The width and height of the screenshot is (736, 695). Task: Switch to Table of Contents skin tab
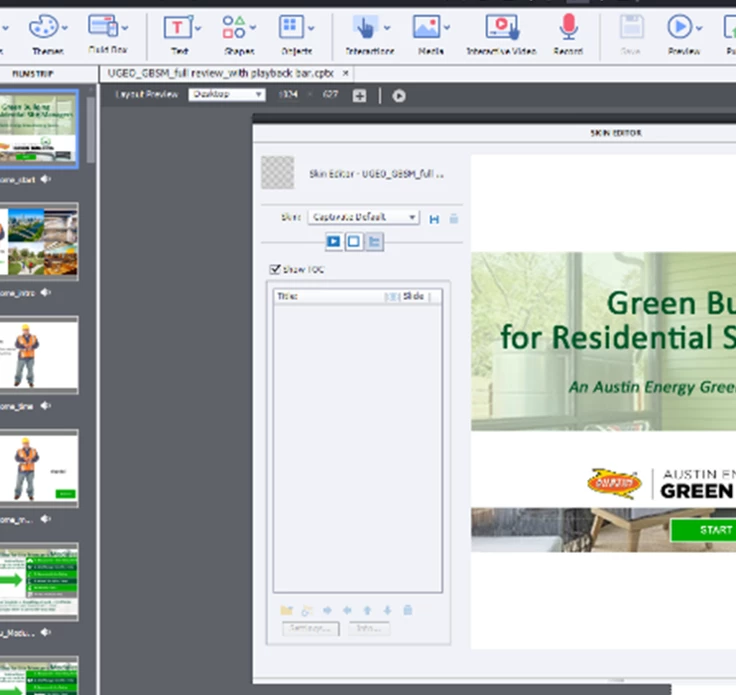click(x=375, y=242)
